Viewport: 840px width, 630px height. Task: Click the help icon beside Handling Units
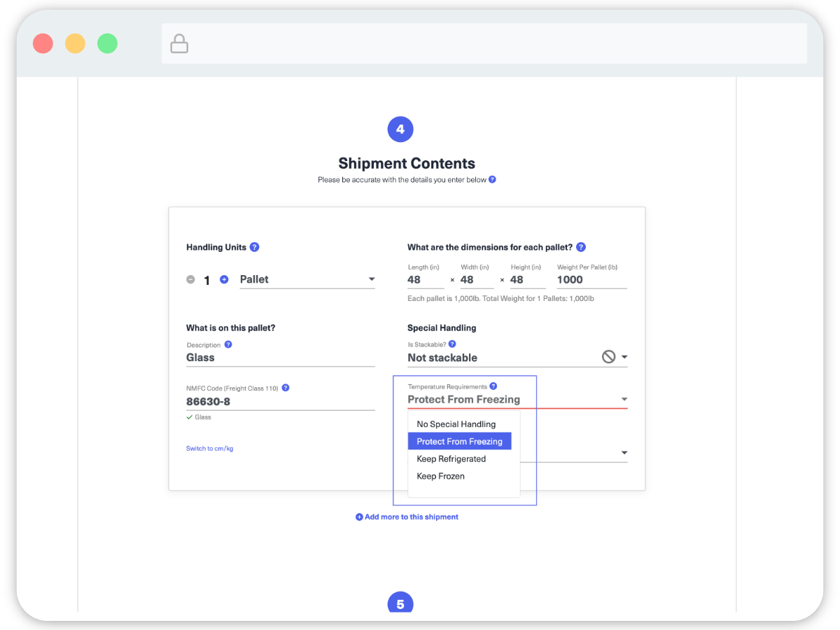(254, 247)
